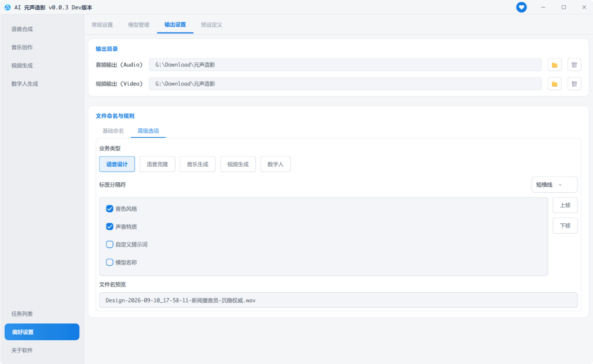This screenshot has height=364, width=593.
Task: Enable the 模型名称 checkbox
Action: 109,262
